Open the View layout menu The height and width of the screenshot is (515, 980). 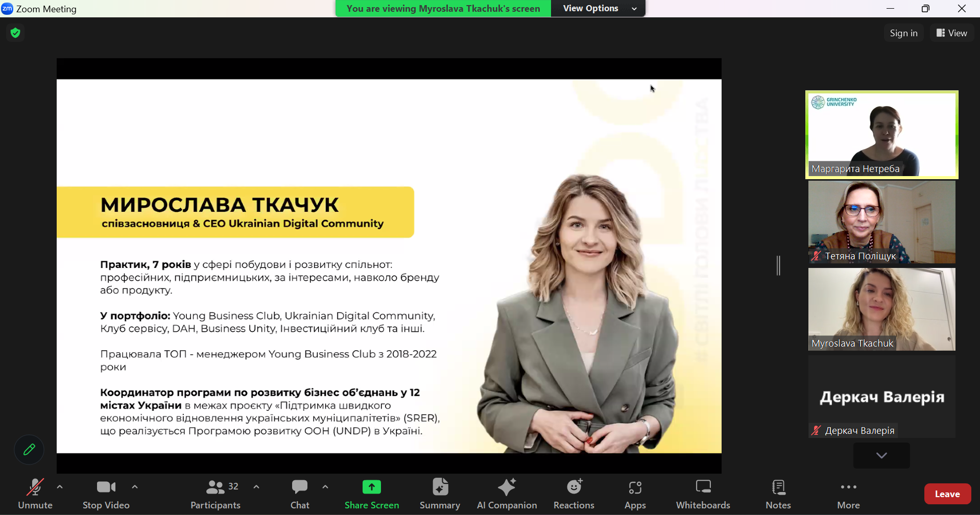[951, 33]
